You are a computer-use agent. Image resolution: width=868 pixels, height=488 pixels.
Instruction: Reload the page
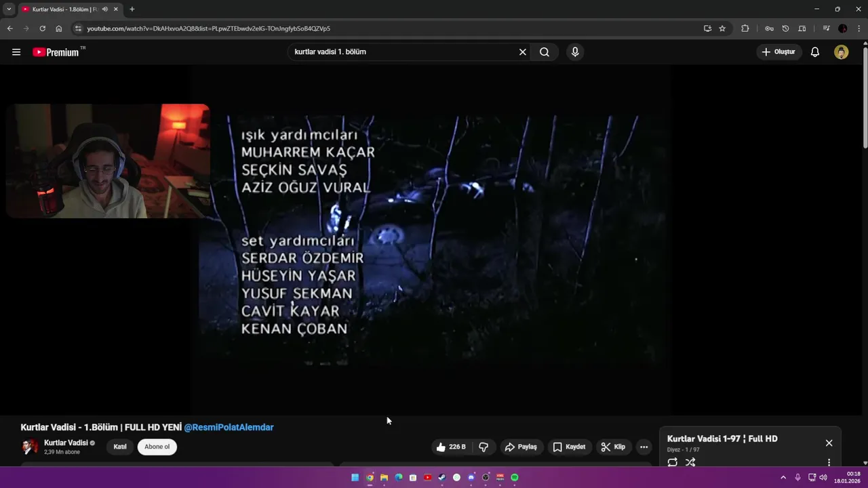[42, 28]
